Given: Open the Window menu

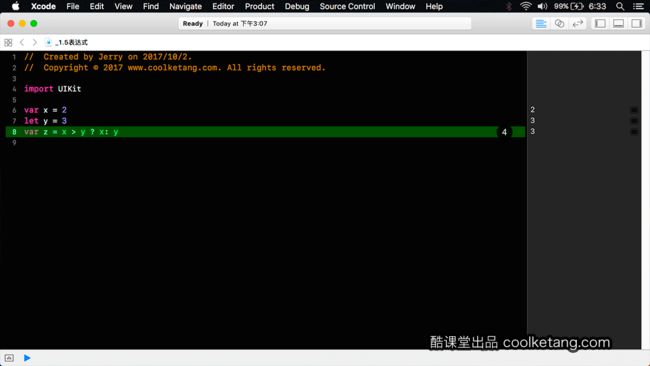Looking at the screenshot, I should click(400, 6).
